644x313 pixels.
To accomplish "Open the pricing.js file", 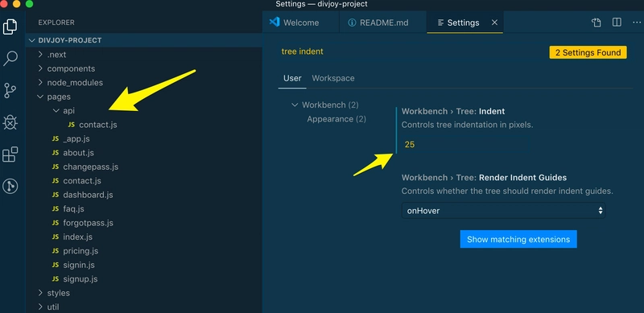I will pyautogui.click(x=144, y=251).
